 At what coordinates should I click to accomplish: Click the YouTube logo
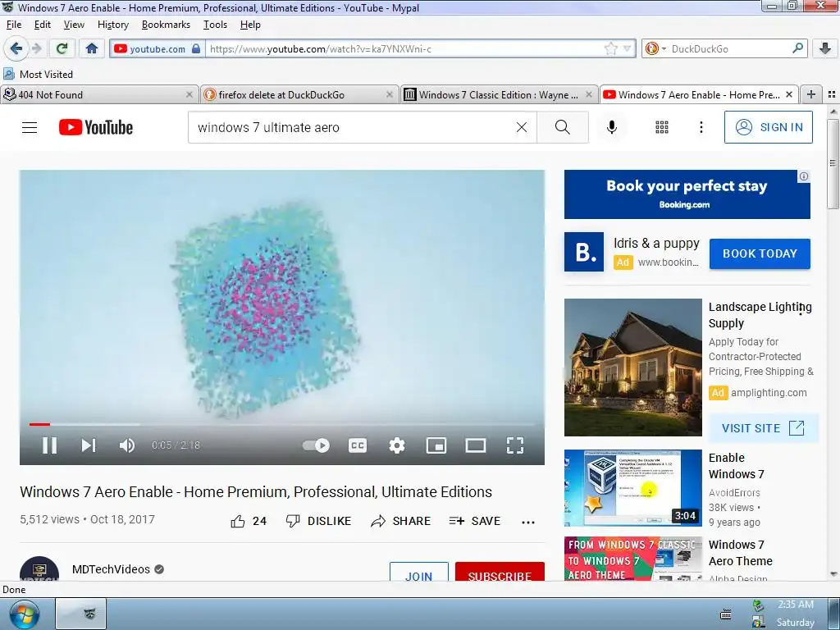click(x=96, y=127)
